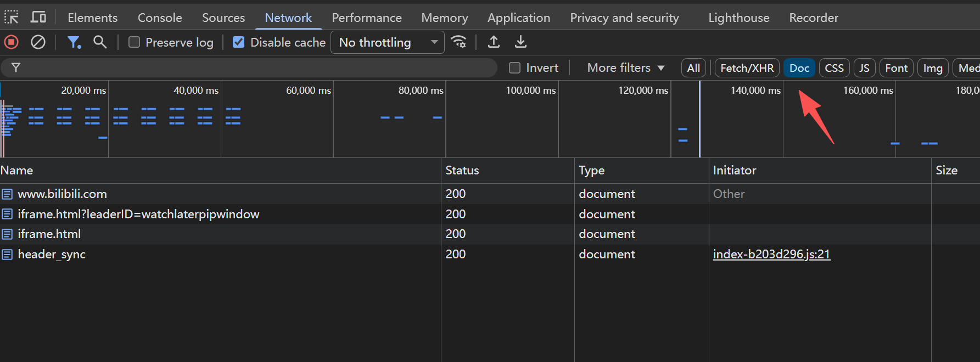
Task: Switch to the Console tab
Action: pos(160,18)
